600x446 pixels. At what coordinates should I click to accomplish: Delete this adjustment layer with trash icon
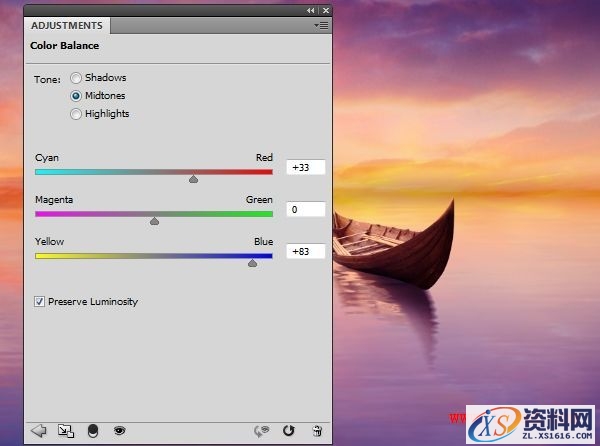tap(317, 431)
